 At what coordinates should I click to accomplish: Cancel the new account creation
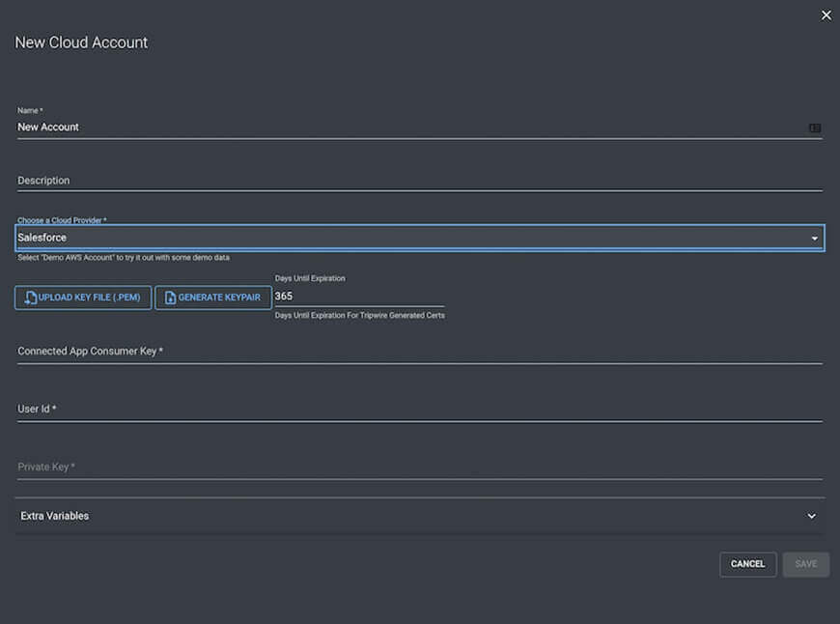[747, 564]
